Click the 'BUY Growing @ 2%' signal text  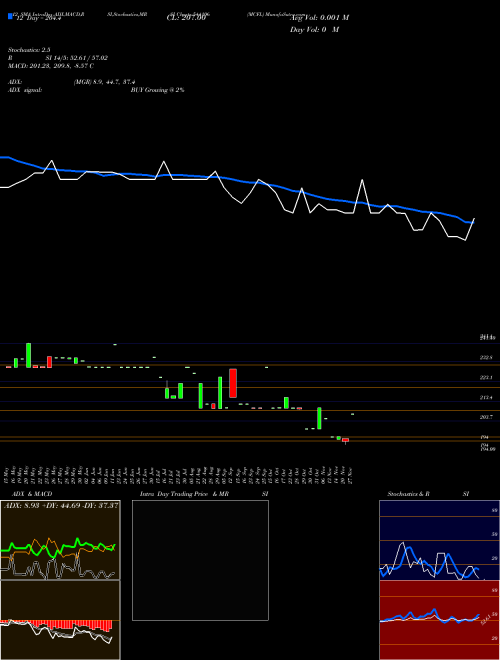[x=157, y=90]
